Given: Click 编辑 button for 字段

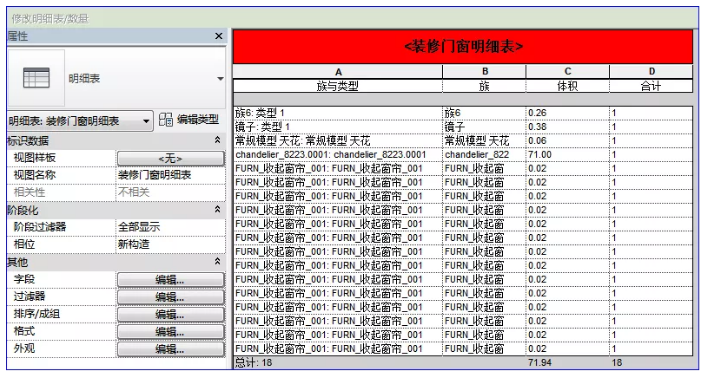Looking at the screenshot, I should (170, 280).
